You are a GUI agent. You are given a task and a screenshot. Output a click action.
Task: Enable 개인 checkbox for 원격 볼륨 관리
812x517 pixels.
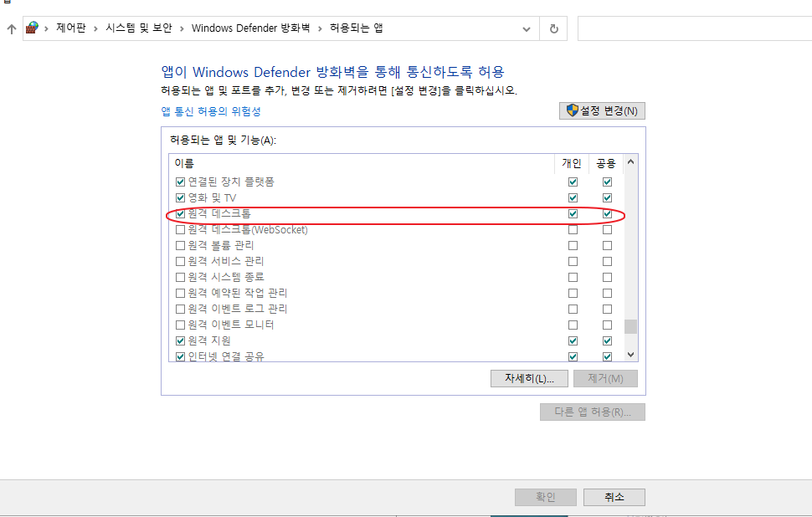pos(573,245)
